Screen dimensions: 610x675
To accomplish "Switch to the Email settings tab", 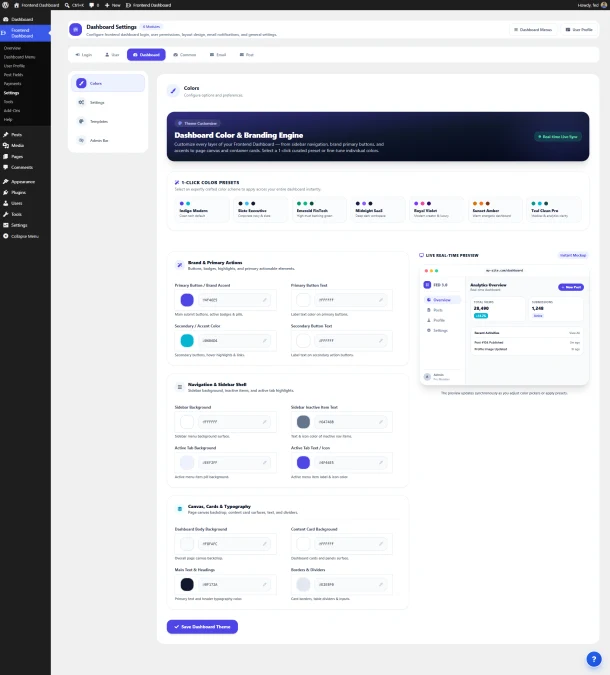I will (x=218, y=55).
